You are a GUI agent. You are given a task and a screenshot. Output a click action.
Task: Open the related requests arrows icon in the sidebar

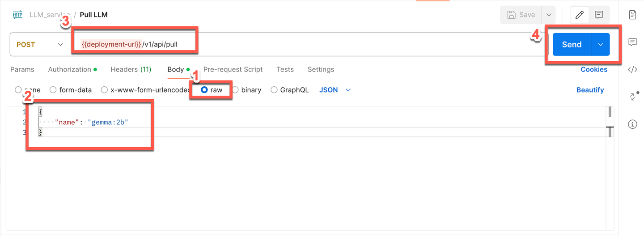point(632,96)
